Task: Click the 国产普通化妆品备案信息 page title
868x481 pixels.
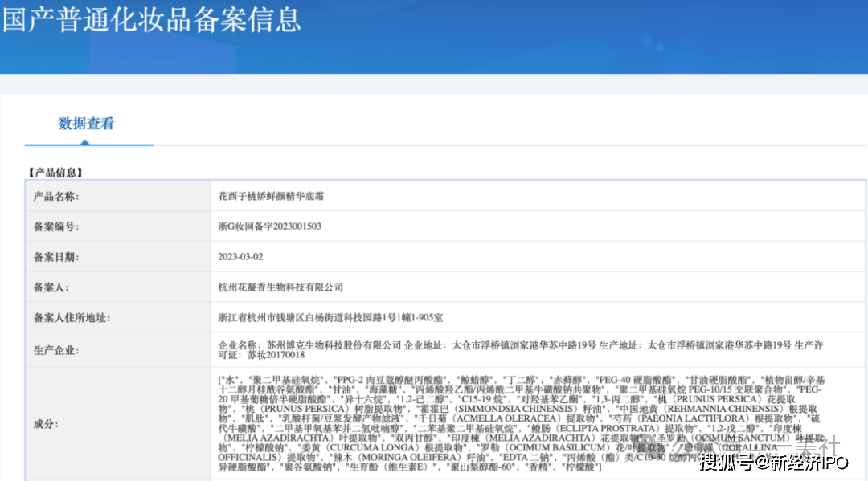Action: (x=151, y=19)
